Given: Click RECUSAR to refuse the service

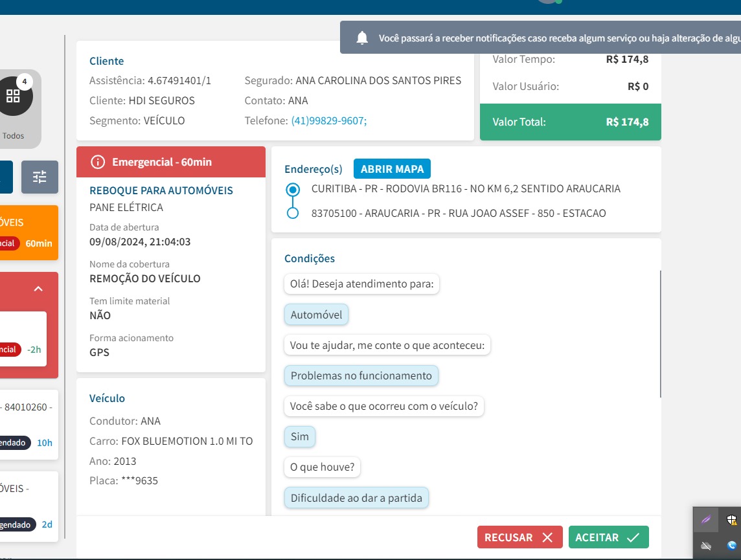Looking at the screenshot, I should [520, 537].
